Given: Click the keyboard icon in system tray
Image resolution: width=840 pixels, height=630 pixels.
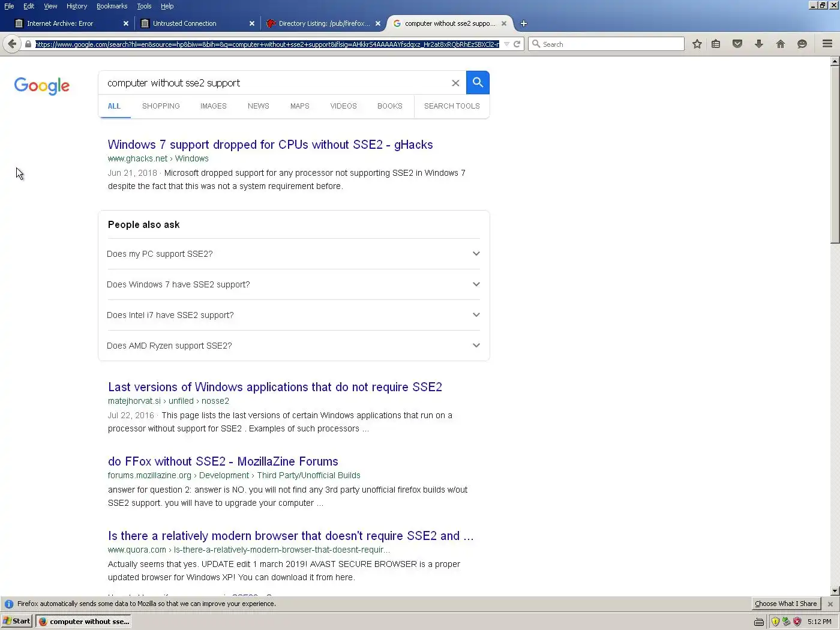Looking at the screenshot, I should pos(759,622).
